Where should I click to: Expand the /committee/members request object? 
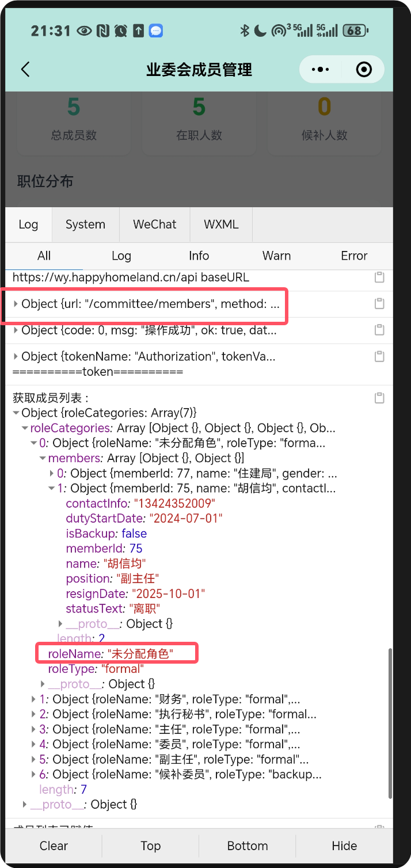[x=16, y=304]
